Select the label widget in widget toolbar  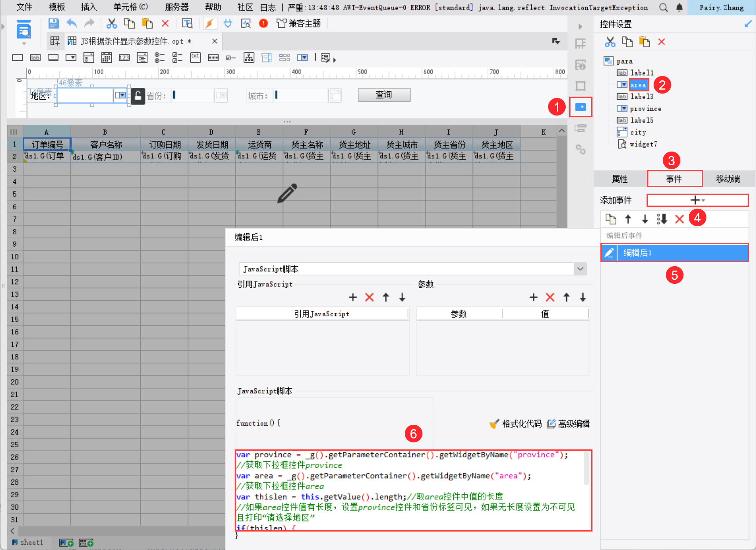tap(35, 58)
